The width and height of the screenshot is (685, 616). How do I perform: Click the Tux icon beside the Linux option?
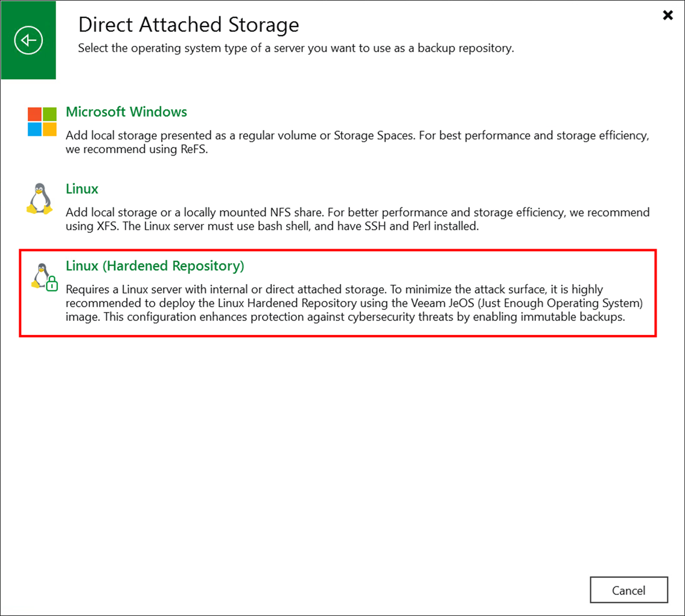coord(39,199)
